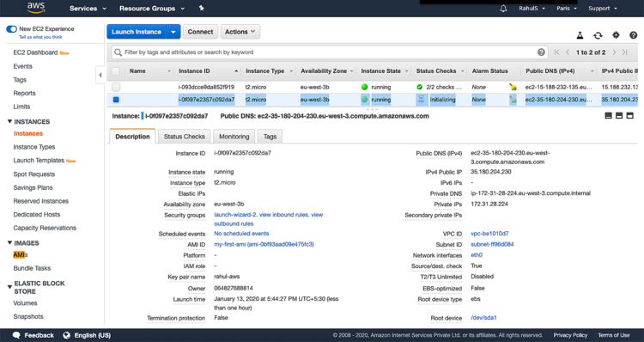Open the Services dropdown menu
Screen dimensions: 644x342
click(x=88, y=9)
